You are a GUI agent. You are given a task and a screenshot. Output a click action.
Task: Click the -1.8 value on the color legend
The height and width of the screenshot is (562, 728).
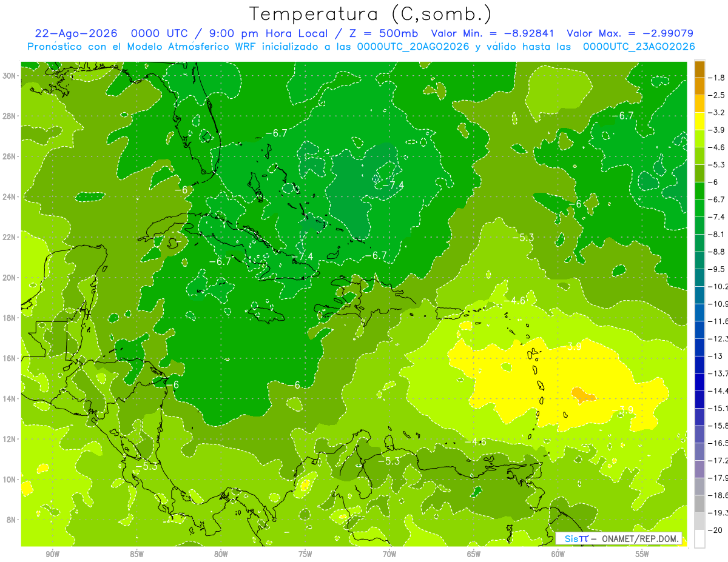[716, 78]
